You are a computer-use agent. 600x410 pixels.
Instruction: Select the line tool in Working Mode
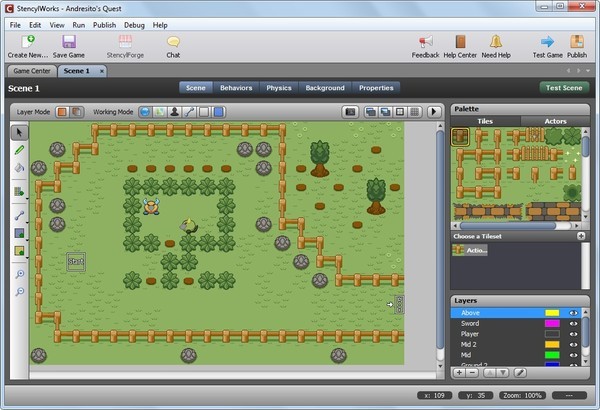[189, 112]
